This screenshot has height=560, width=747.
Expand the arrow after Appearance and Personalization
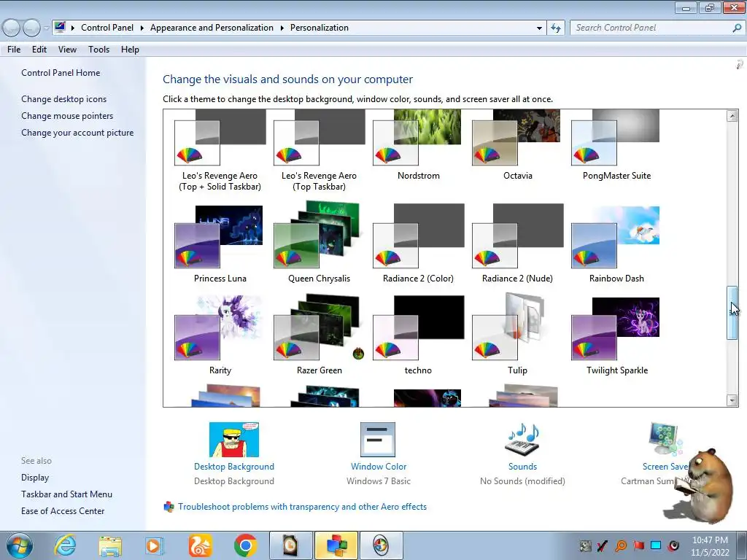coord(282,28)
